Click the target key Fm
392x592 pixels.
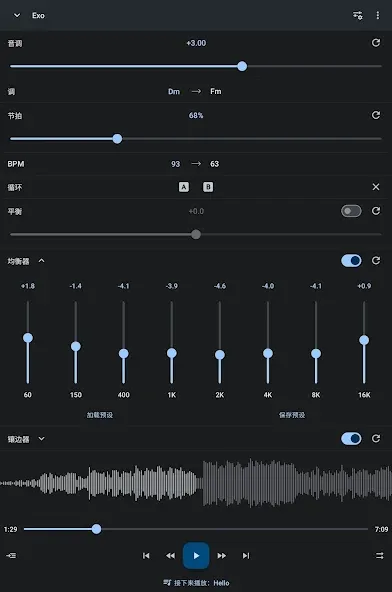point(216,91)
